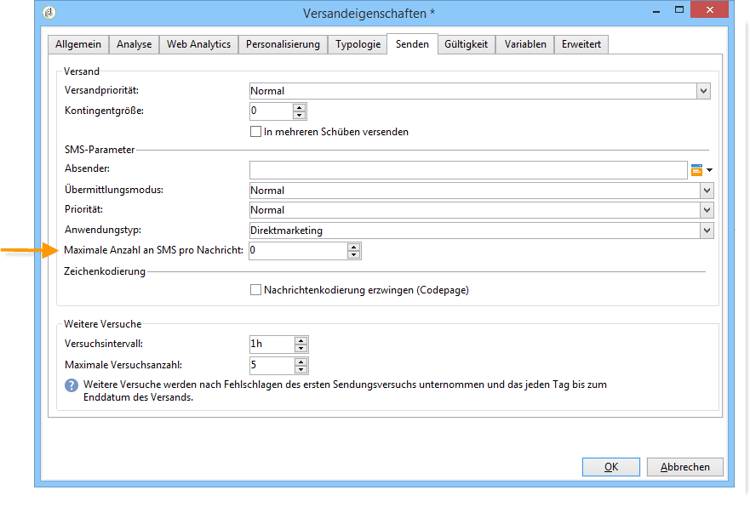Open the Priorität dropdown

click(x=707, y=210)
